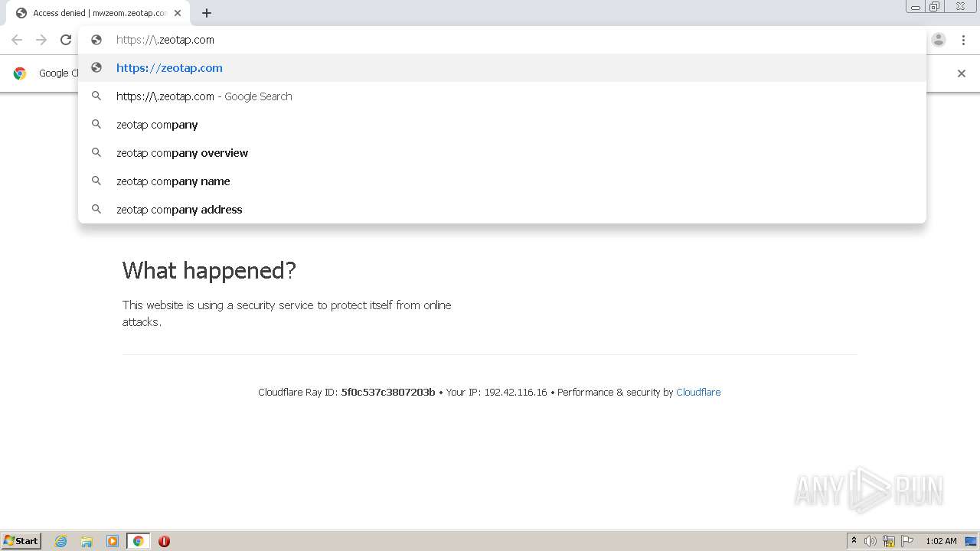The width and height of the screenshot is (980, 551).
Task: Click the Cloudflare Ray ID value
Action: pos(388,392)
